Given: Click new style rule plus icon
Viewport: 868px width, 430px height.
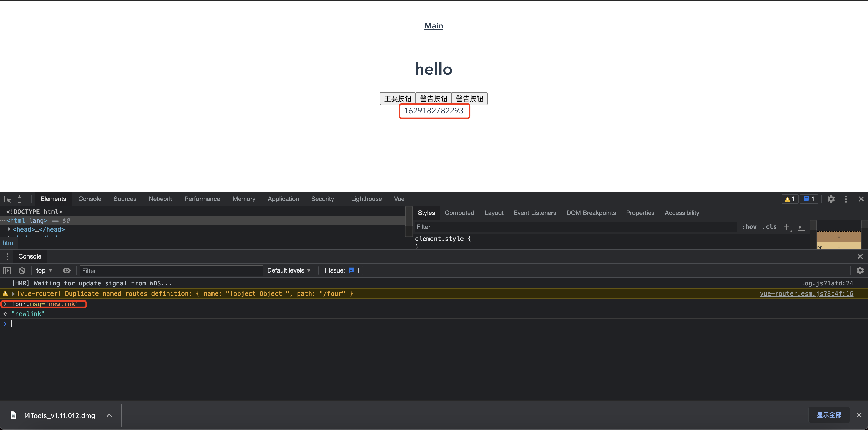Looking at the screenshot, I should [786, 227].
